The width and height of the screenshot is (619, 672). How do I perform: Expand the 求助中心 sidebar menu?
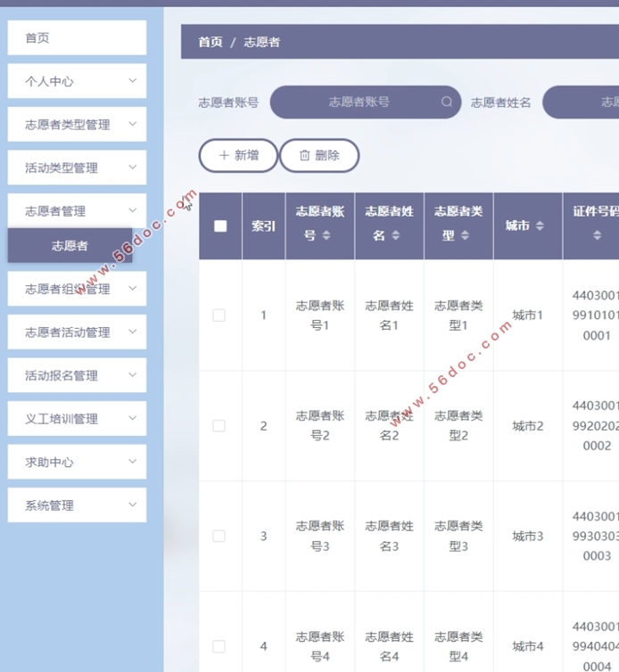(132, 462)
